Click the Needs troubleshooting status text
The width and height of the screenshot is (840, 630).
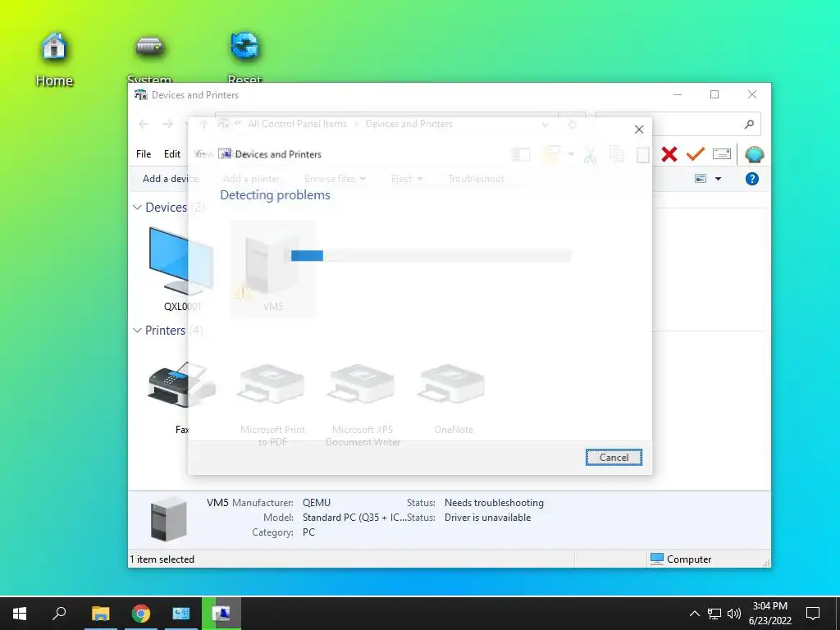coord(494,503)
